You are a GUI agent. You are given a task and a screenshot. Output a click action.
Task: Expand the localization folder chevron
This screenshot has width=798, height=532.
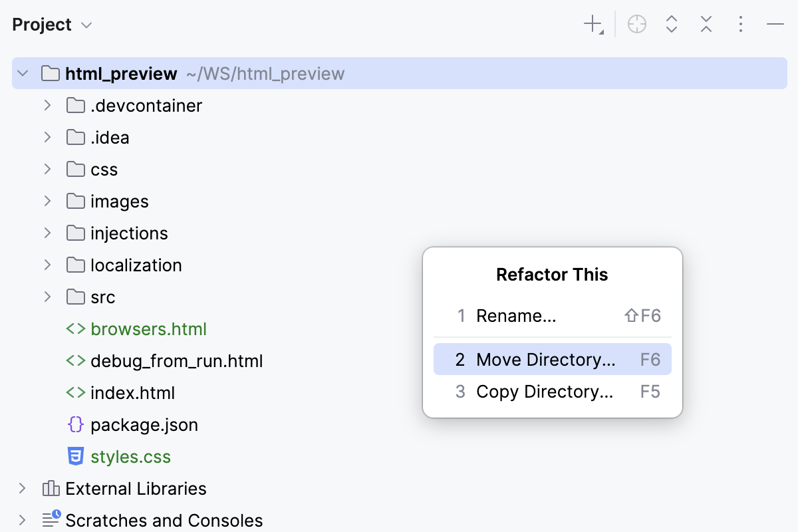coord(47,265)
